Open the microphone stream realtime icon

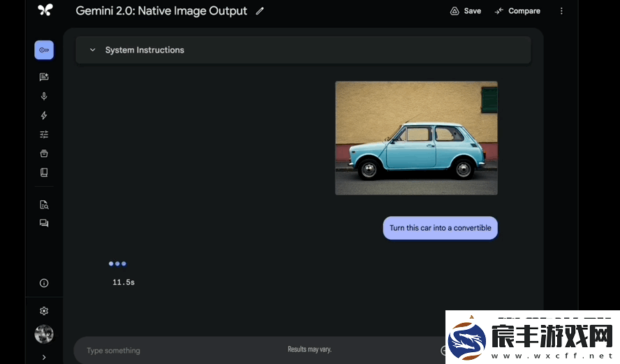click(44, 96)
